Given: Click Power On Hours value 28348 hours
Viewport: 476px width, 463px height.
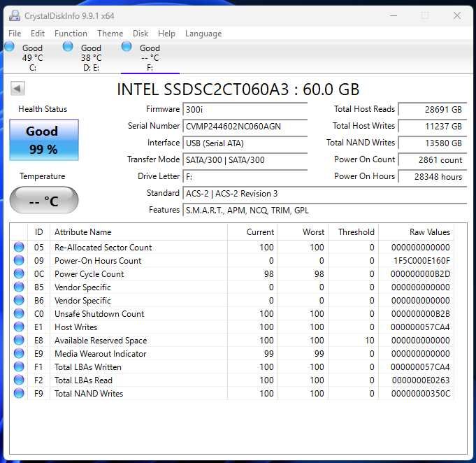Looking at the screenshot, I should pos(433,176).
